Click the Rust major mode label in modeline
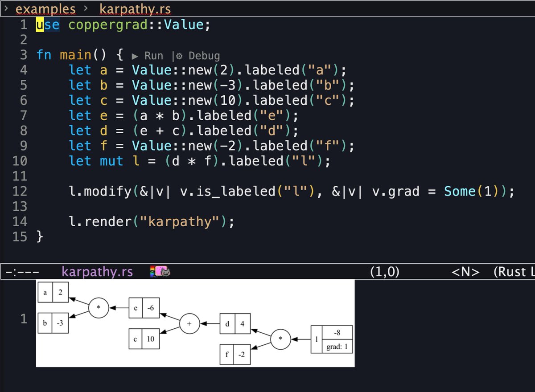 coord(514,272)
